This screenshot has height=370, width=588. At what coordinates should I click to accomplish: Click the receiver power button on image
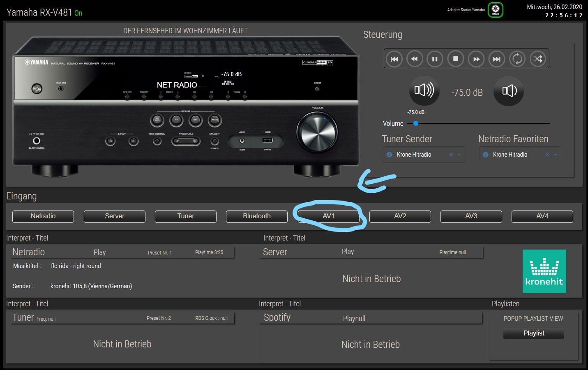pyautogui.click(x=37, y=88)
